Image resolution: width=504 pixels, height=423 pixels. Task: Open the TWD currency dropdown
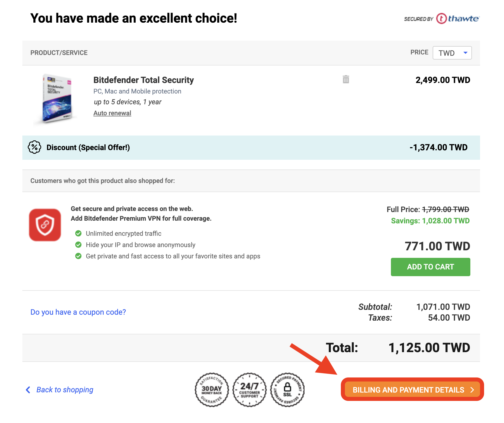(x=452, y=53)
